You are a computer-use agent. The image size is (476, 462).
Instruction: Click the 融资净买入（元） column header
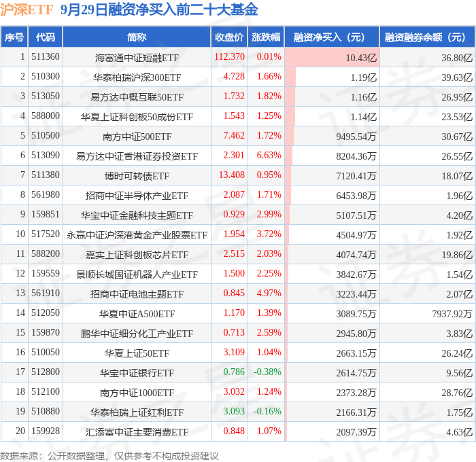332,37
